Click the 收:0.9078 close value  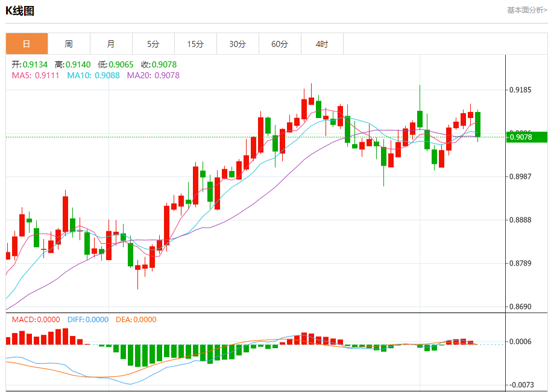pyautogui.click(x=159, y=64)
